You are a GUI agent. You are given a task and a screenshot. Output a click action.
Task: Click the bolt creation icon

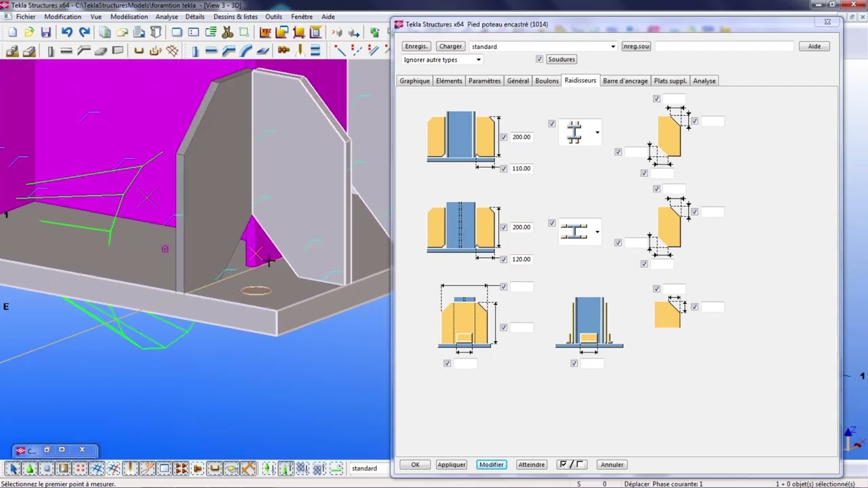click(x=283, y=50)
